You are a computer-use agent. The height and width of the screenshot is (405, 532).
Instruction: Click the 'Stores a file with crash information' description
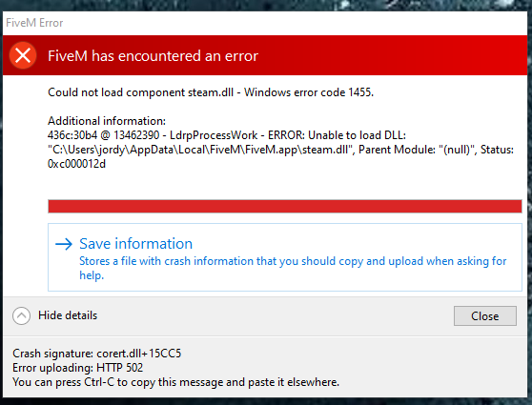(x=293, y=268)
